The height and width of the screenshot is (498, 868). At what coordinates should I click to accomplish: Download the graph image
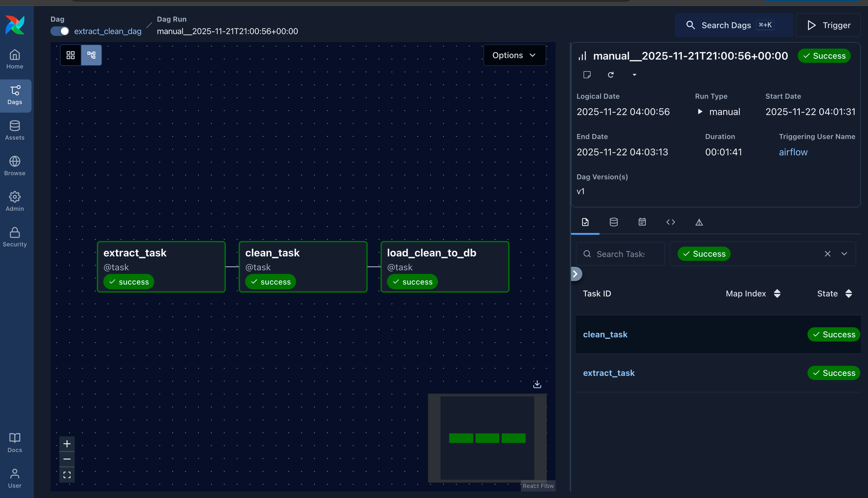pos(537,384)
